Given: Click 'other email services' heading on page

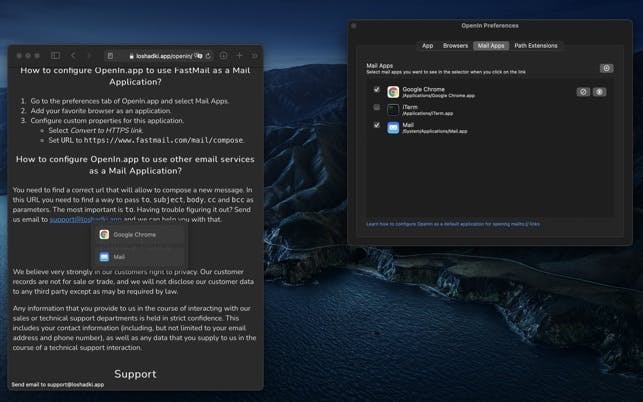Looking at the screenshot, I should pos(135,165).
